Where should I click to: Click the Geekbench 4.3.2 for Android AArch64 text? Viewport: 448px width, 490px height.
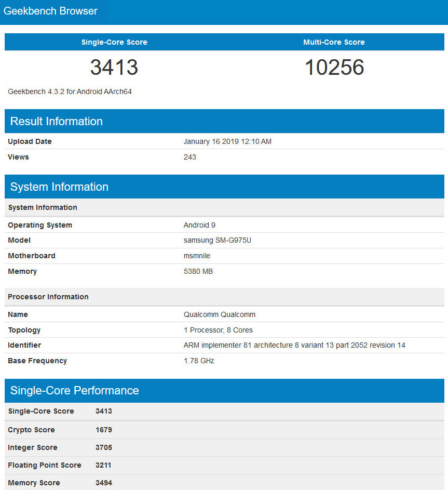pyautogui.click(x=70, y=91)
